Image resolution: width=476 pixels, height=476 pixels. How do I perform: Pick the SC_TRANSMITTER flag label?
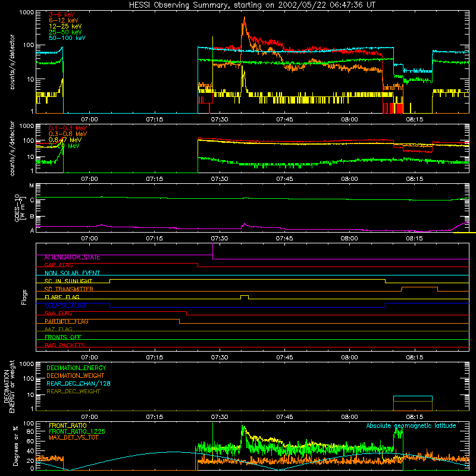[x=69, y=289]
